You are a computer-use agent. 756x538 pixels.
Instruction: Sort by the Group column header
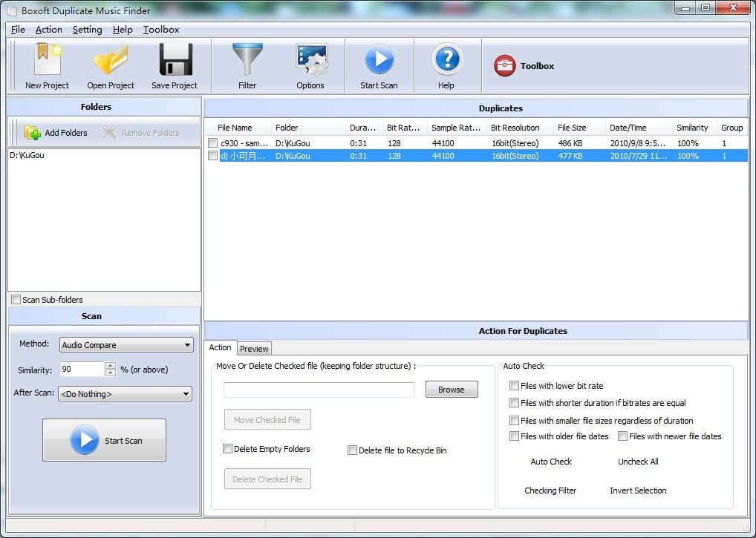pyautogui.click(x=732, y=128)
